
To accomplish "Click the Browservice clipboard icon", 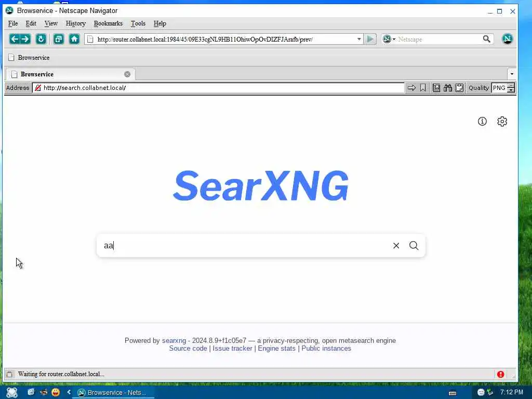I will click(459, 88).
